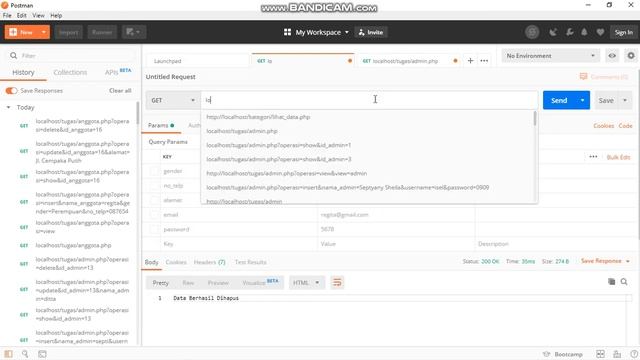Select suggestion ending in show&id_admin=3
The image size is (640, 360).
pyautogui.click(x=278, y=159)
